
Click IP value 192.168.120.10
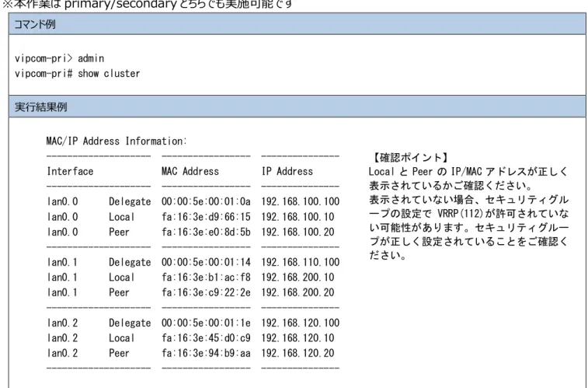[x=297, y=338]
